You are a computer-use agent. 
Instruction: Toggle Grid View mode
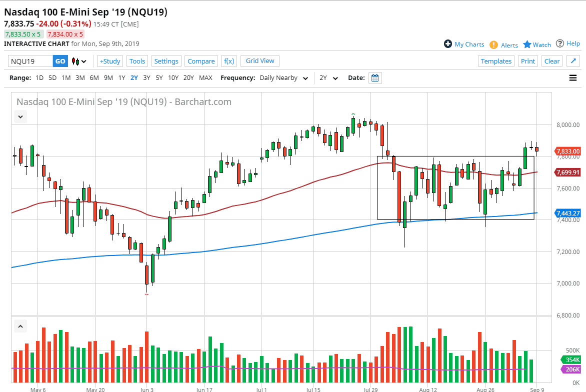pyautogui.click(x=260, y=61)
